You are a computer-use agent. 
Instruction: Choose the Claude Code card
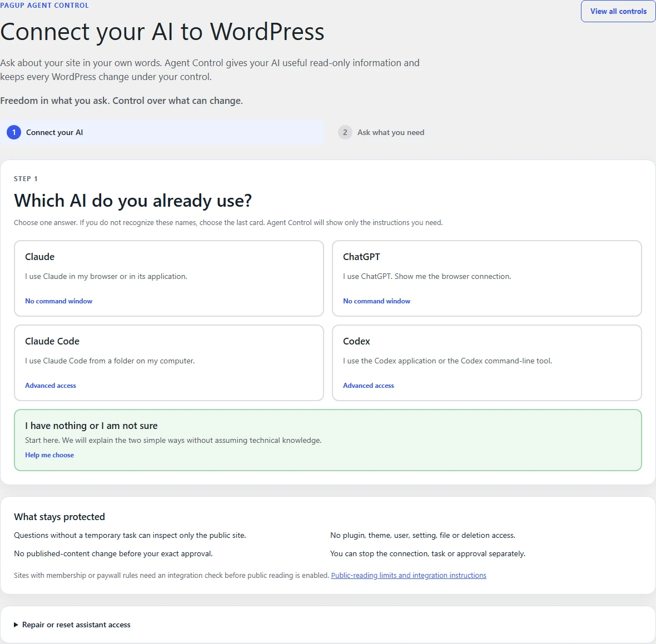point(169,363)
